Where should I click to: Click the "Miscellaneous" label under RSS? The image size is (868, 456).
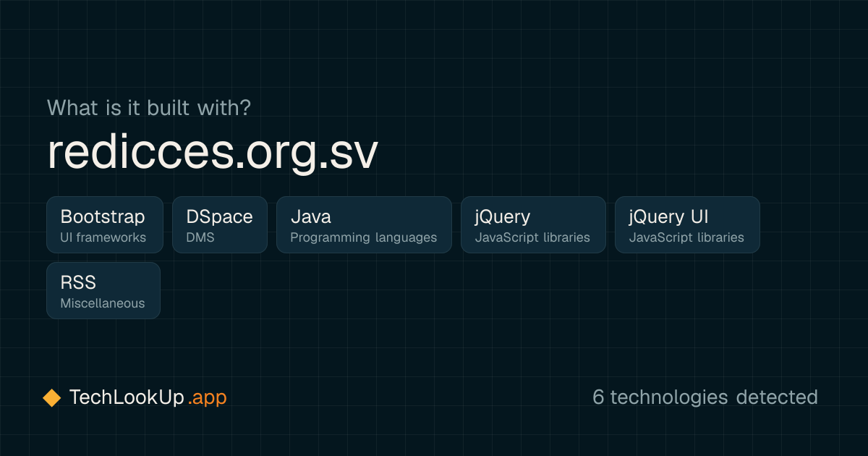[x=103, y=303]
